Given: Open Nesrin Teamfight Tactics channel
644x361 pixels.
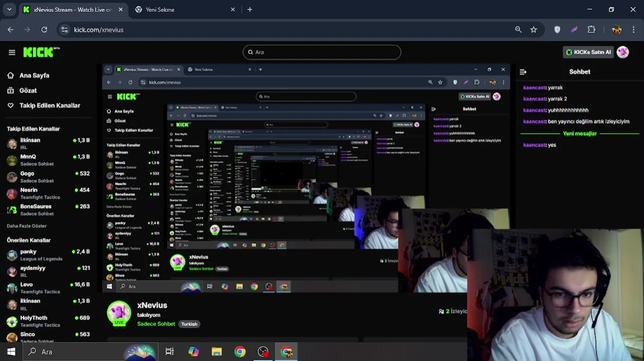Looking at the screenshot, I should click(x=48, y=193).
